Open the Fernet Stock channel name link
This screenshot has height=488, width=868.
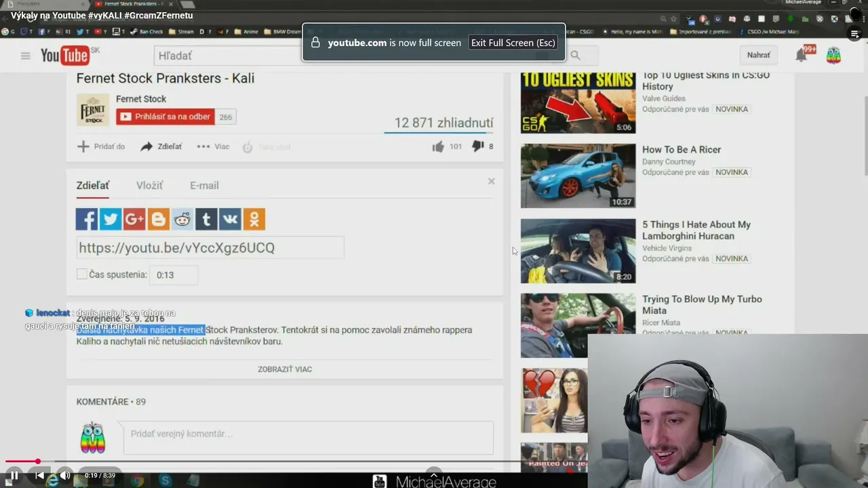tap(141, 99)
